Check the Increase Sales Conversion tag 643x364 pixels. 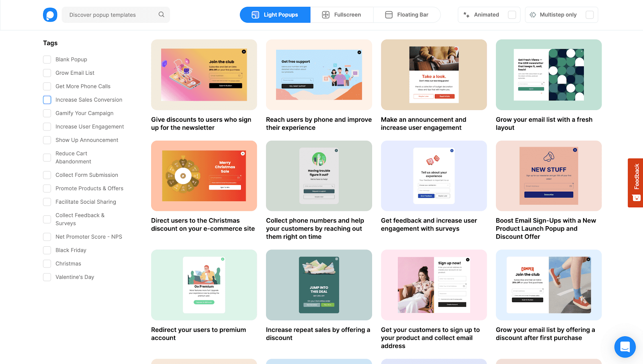47,100
